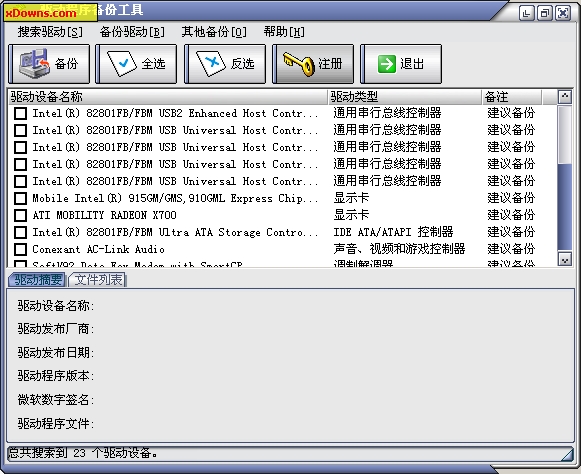Click the X invert selection icon (反选)
Image resolution: width=581 pixels, height=474 pixels.
pyautogui.click(x=211, y=63)
